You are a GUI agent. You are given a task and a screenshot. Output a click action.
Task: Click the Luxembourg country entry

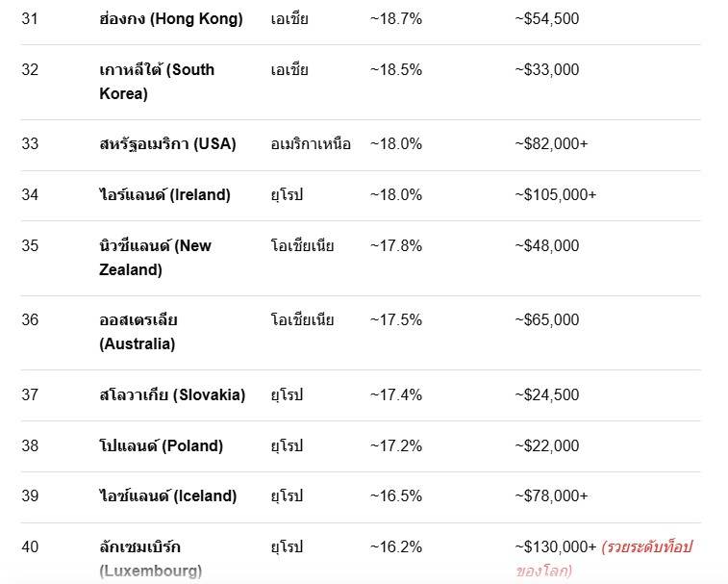click(151, 559)
